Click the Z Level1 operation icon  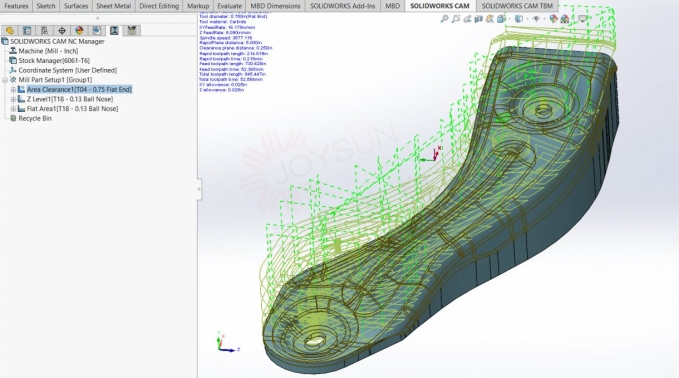click(21, 99)
